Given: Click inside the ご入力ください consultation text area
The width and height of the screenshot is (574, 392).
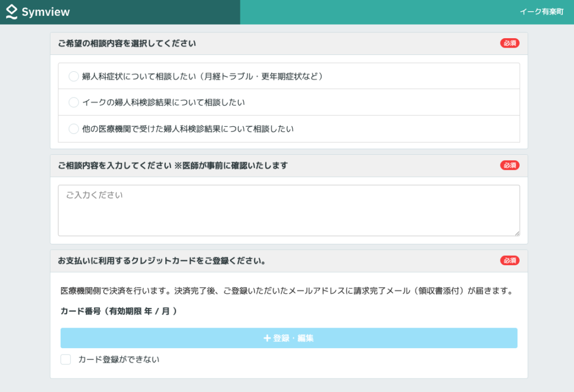Looking at the screenshot, I should (x=288, y=210).
